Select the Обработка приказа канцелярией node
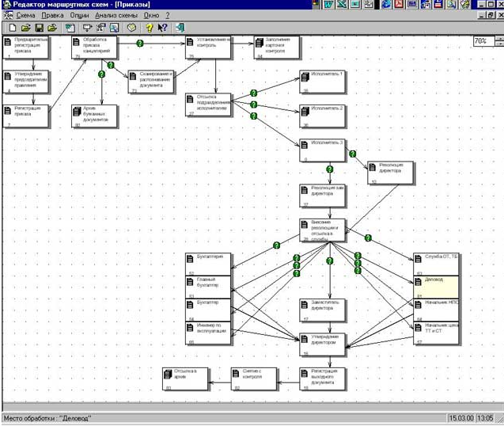Viewport: 504px width, 426px height. point(94,48)
